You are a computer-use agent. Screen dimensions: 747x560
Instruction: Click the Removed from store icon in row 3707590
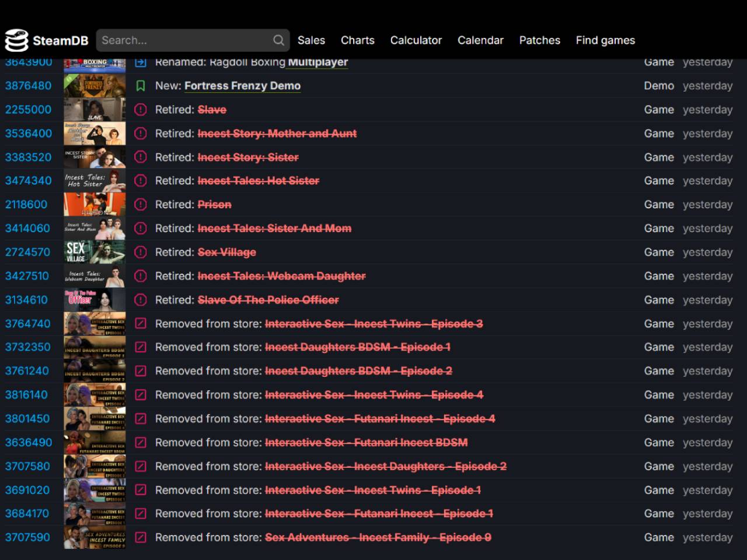(141, 538)
